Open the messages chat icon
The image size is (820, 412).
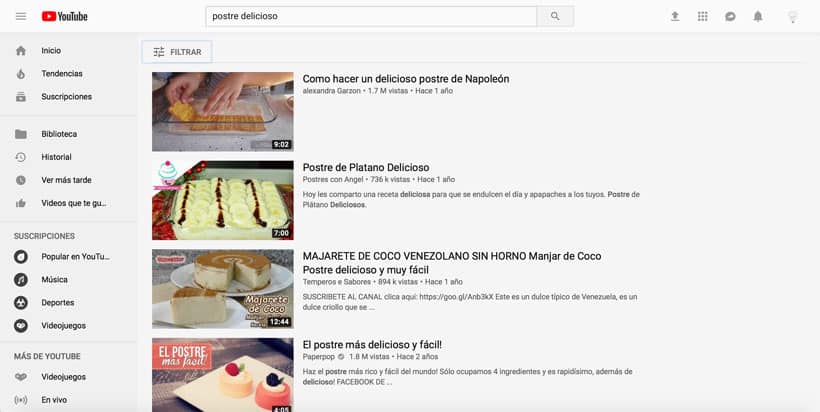(730, 16)
